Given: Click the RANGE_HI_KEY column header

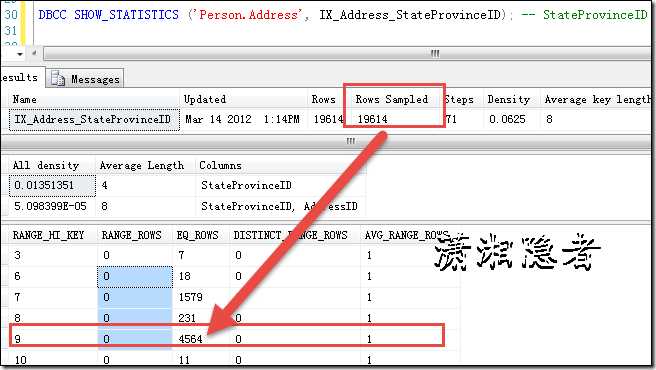Looking at the screenshot, I should pyautogui.click(x=53, y=235).
